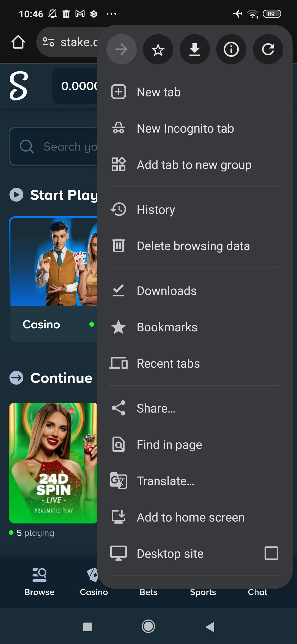
Task: Open the 24D Spin Live game thumbnail
Action: pos(53,463)
